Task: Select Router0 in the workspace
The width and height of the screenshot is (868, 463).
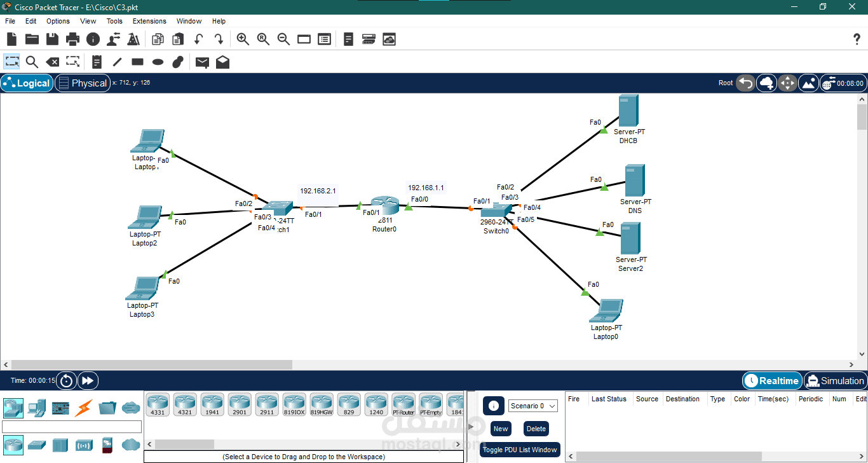Action: 384,205
